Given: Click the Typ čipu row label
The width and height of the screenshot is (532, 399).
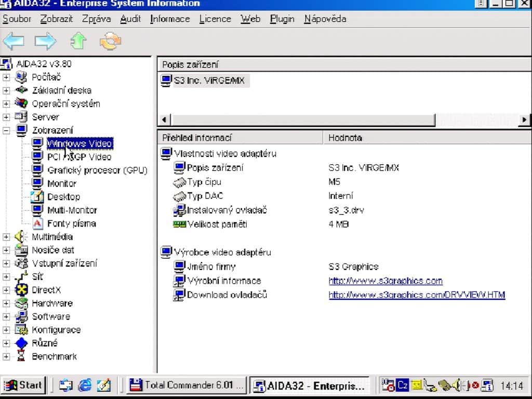Looking at the screenshot, I should pyautogui.click(x=204, y=182).
